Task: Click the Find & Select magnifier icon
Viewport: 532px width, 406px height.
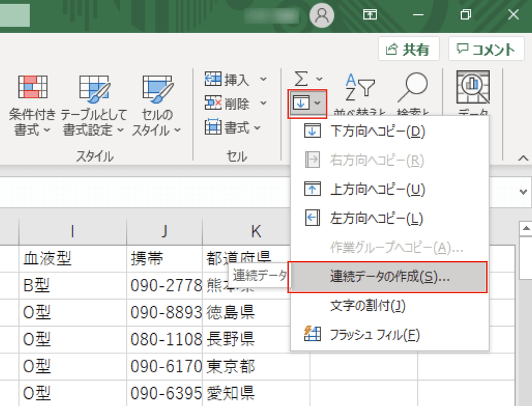Action: (412, 89)
